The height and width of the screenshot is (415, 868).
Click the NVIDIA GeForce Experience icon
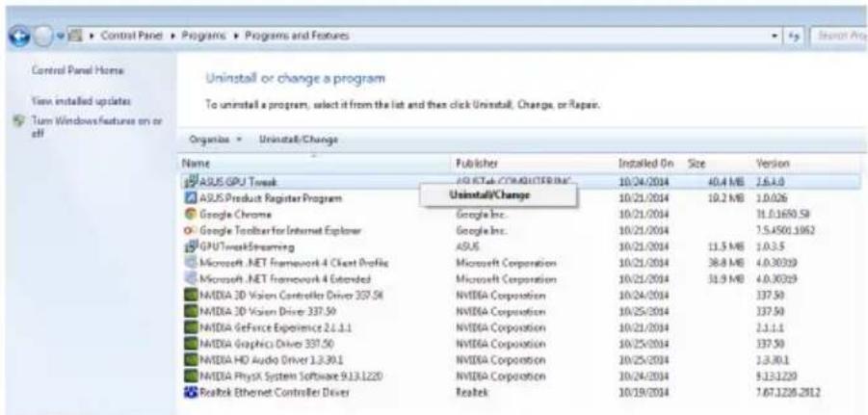pos(191,327)
